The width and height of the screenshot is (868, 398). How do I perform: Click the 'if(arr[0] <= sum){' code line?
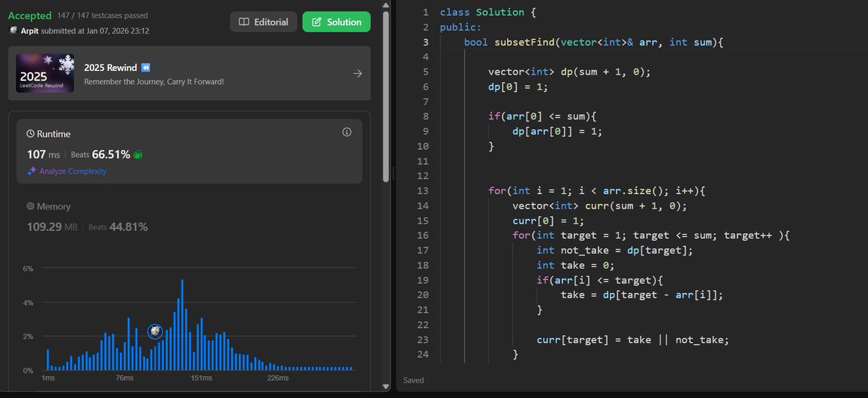[x=542, y=117]
